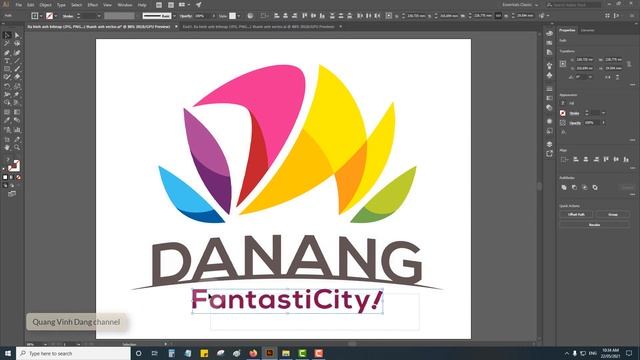Select the Direct Selection tool (white arrow)

17,35
